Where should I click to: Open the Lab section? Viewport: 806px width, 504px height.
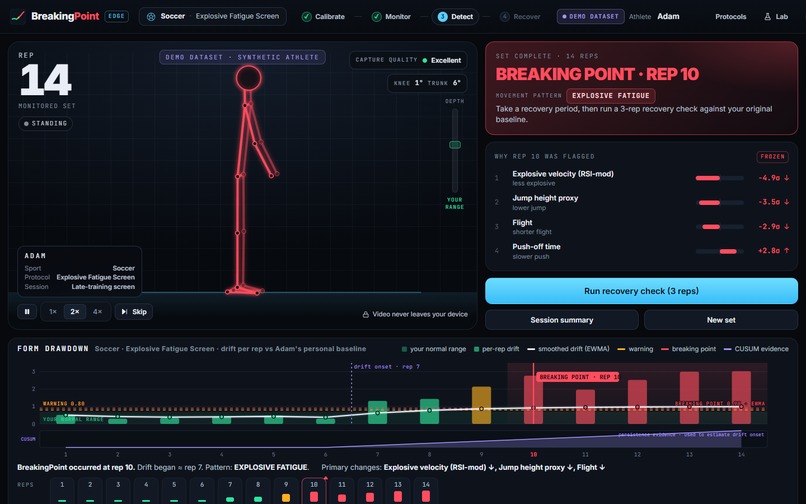click(x=776, y=16)
